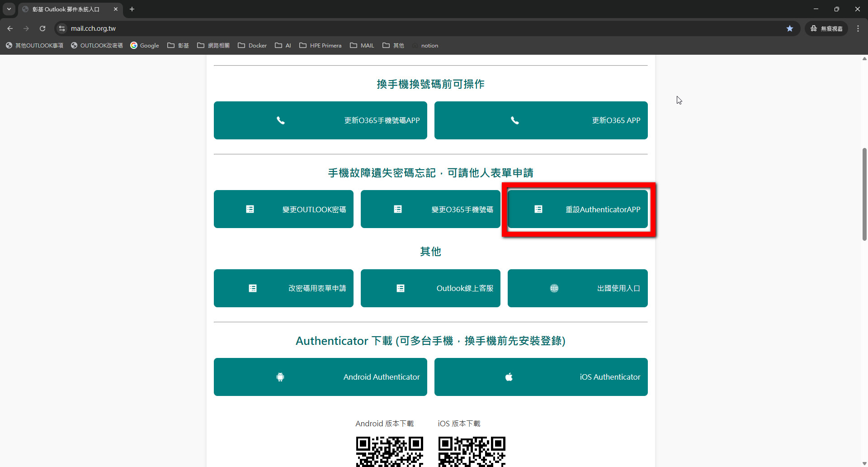The image size is (868, 467).
Task: Click the vertical scrollbar thumb
Action: click(x=864, y=195)
